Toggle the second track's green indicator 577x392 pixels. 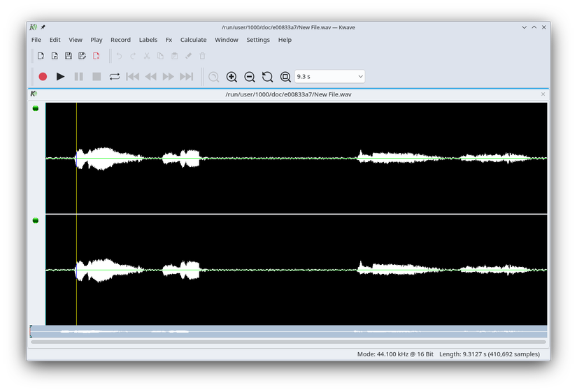coord(36,220)
